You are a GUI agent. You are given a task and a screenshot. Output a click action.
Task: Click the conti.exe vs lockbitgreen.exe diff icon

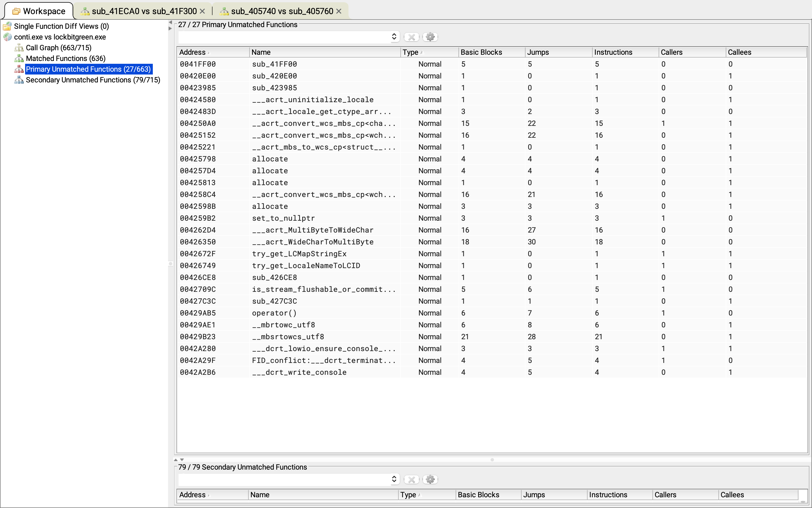7,37
